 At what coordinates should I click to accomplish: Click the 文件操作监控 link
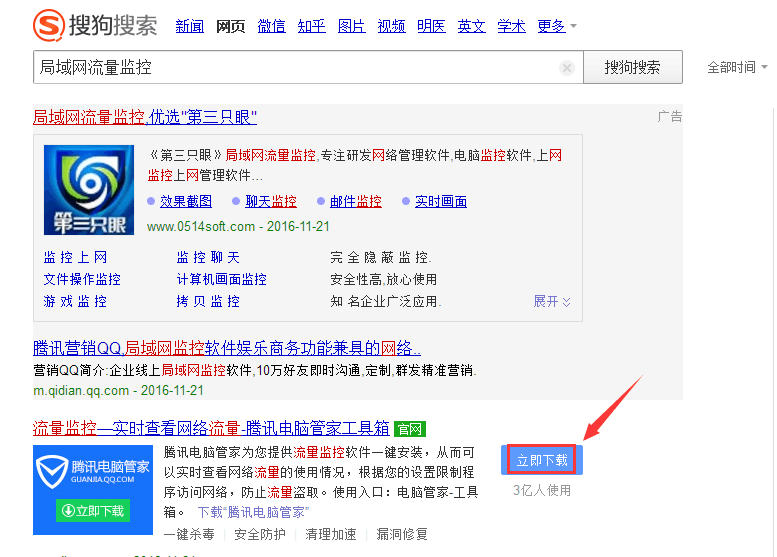click(82, 279)
